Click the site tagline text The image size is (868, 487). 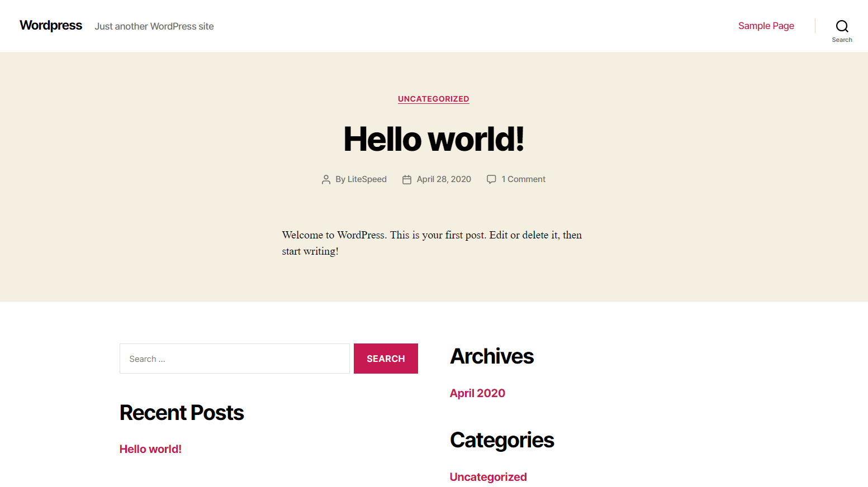click(154, 26)
